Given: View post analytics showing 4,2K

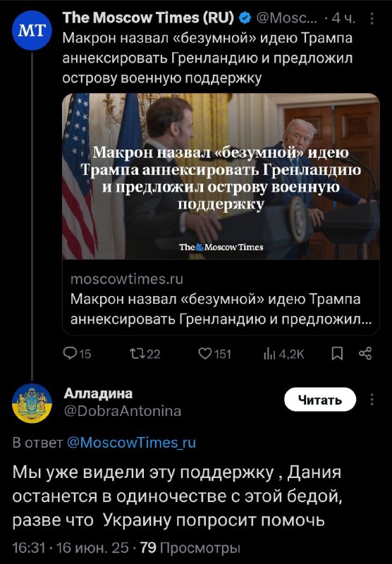Looking at the screenshot, I should click(284, 355).
